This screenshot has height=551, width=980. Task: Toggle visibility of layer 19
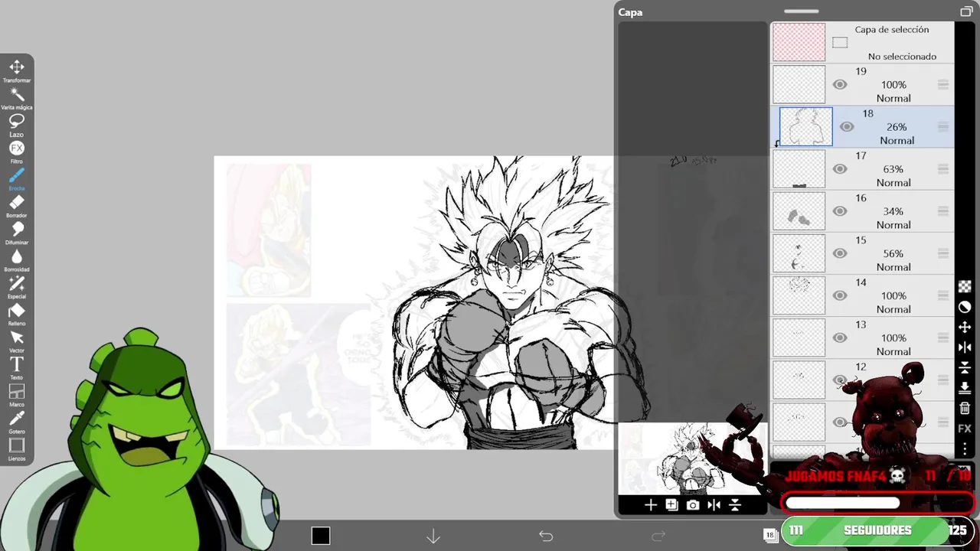pos(840,85)
